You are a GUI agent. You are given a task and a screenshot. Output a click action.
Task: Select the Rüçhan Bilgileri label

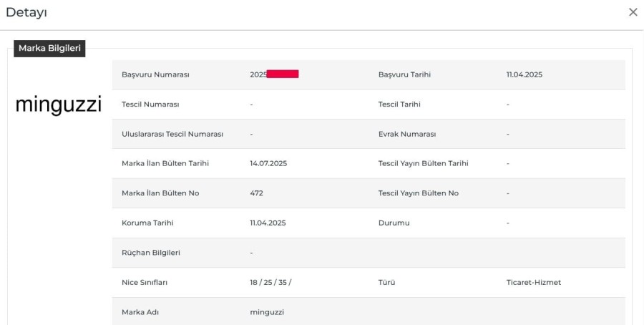click(150, 253)
